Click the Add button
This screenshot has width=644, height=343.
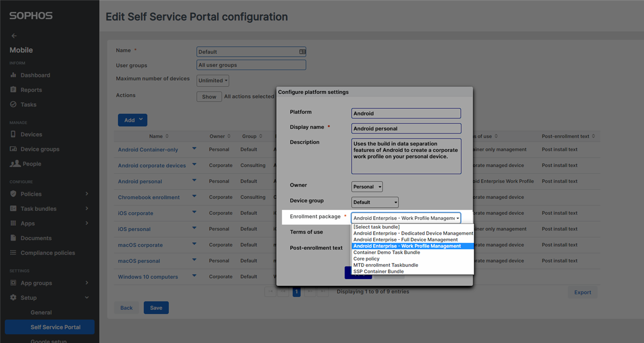[x=132, y=120]
